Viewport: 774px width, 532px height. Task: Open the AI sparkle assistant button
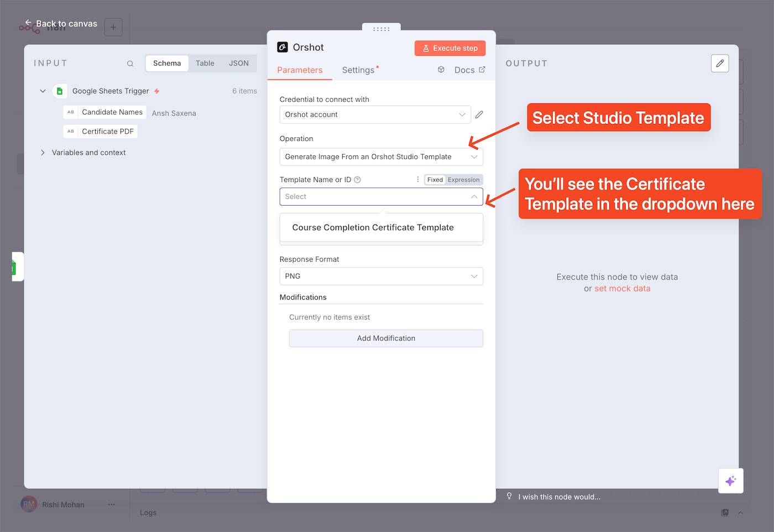(x=731, y=481)
